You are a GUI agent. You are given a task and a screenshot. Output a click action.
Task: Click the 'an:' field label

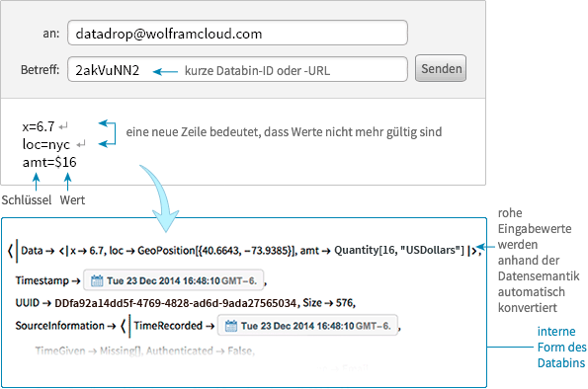pos(51,34)
